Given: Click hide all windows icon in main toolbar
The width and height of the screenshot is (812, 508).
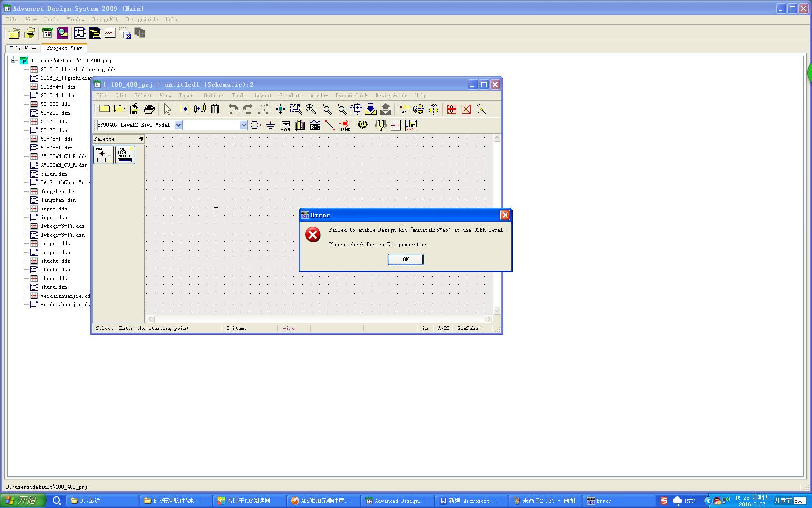Looking at the screenshot, I should [126, 34].
